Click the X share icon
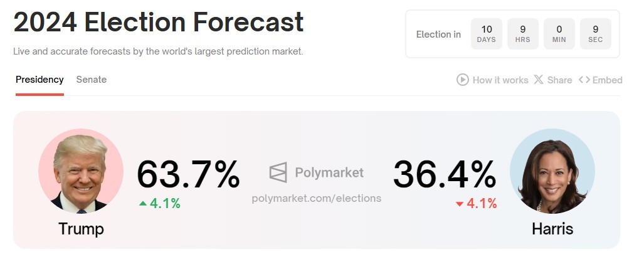The height and width of the screenshot is (257, 644). pyautogui.click(x=539, y=80)
